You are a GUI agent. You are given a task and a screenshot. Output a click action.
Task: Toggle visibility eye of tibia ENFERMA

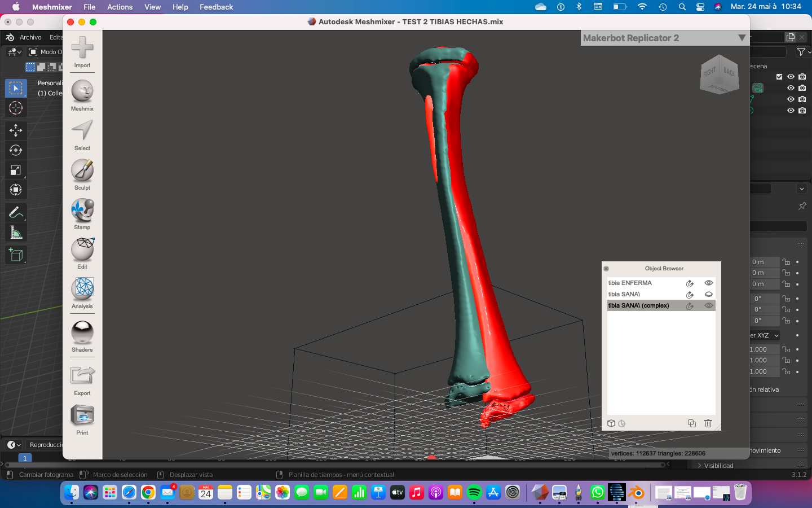pyautogui.click(x=709, y=283)
